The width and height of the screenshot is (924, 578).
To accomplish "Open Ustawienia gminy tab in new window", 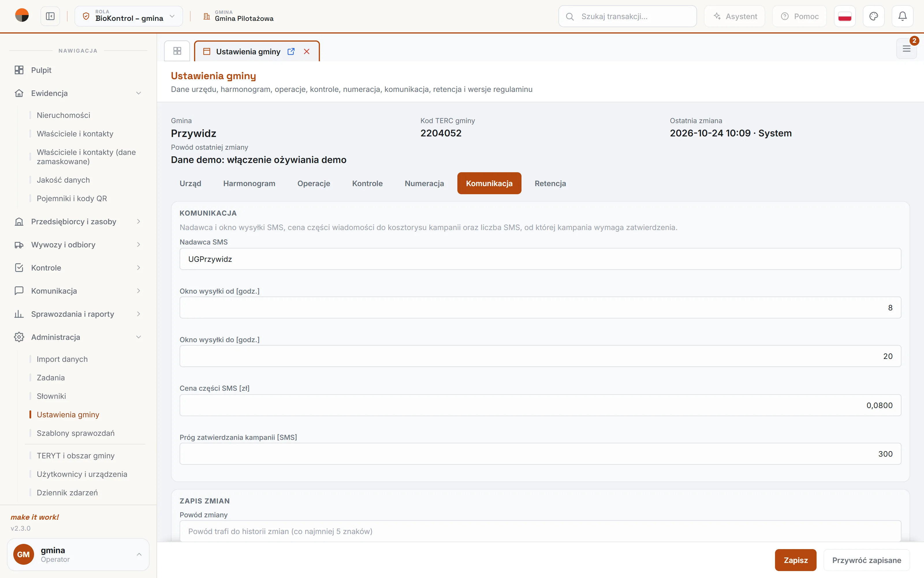I will click(x=291, y=52).
